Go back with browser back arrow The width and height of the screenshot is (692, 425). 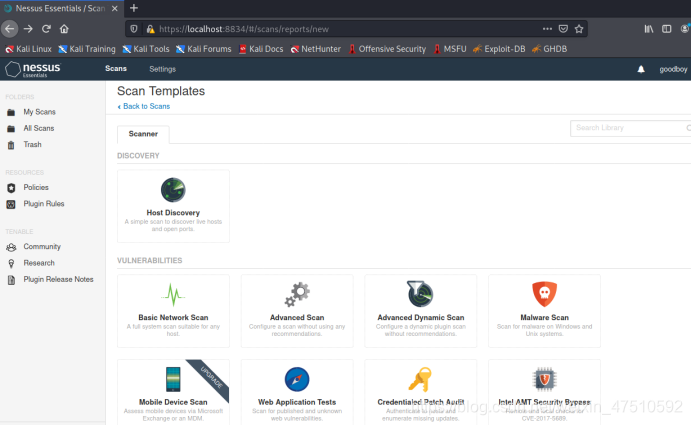click(10, 29)
